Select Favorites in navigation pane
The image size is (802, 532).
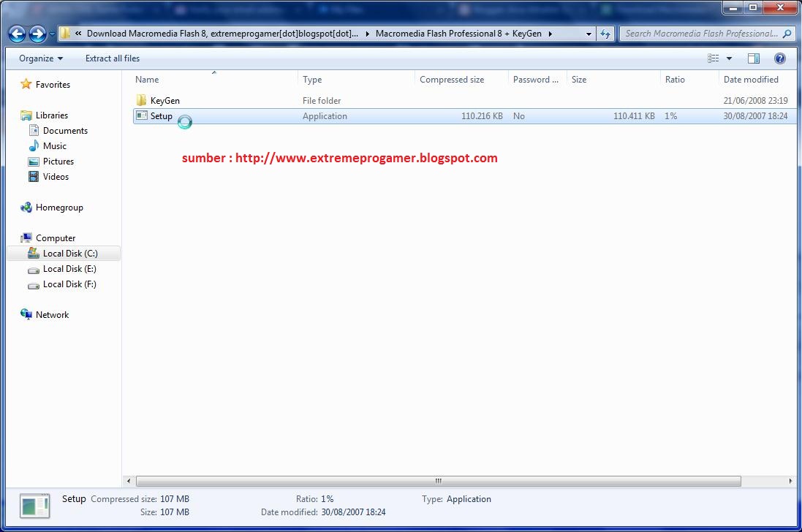point(53,85)
